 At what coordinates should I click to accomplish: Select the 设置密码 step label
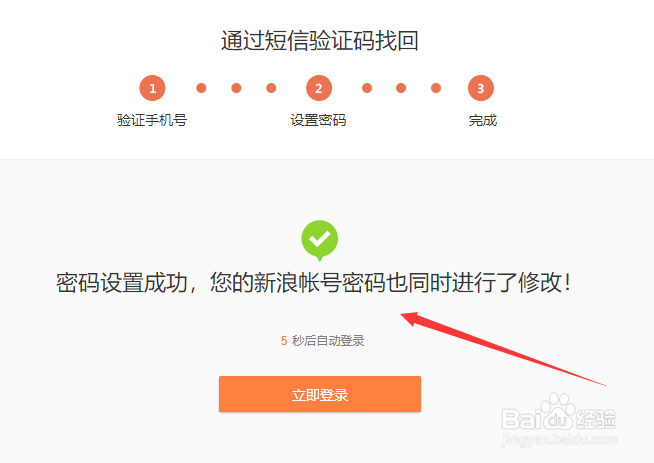coord(318,120)
